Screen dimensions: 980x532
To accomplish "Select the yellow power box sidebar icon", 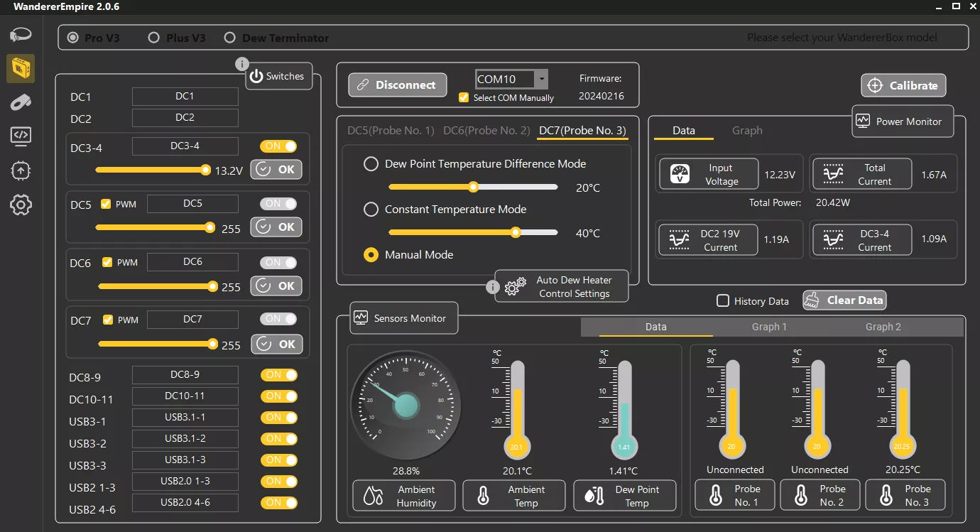I will coord(21,69).
